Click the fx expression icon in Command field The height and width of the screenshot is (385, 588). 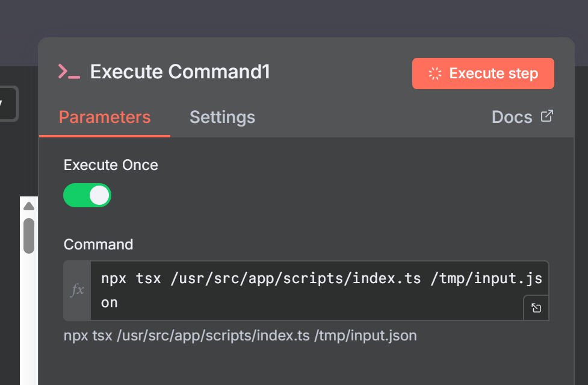(77, 290)
